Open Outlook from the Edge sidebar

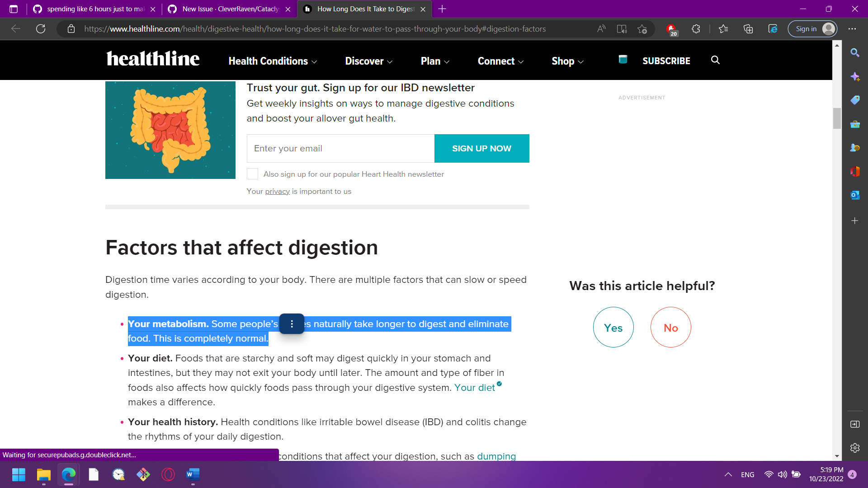pos(855,195)
